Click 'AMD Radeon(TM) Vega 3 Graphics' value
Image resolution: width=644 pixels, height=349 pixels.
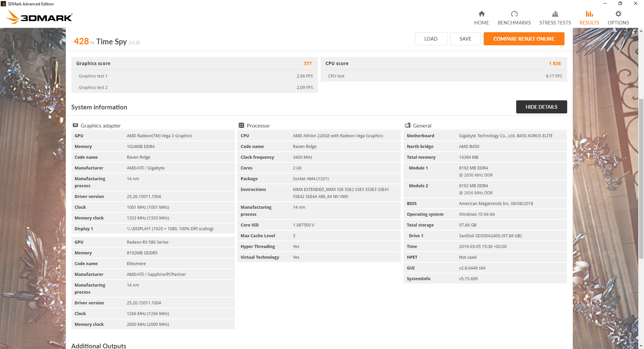pos(159,136)
